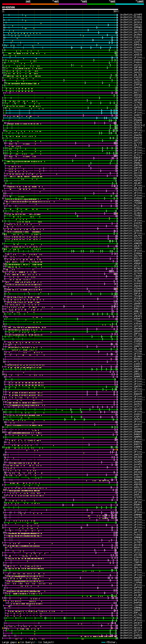Select hit label UniRef100_Q40358

[131, 30]
